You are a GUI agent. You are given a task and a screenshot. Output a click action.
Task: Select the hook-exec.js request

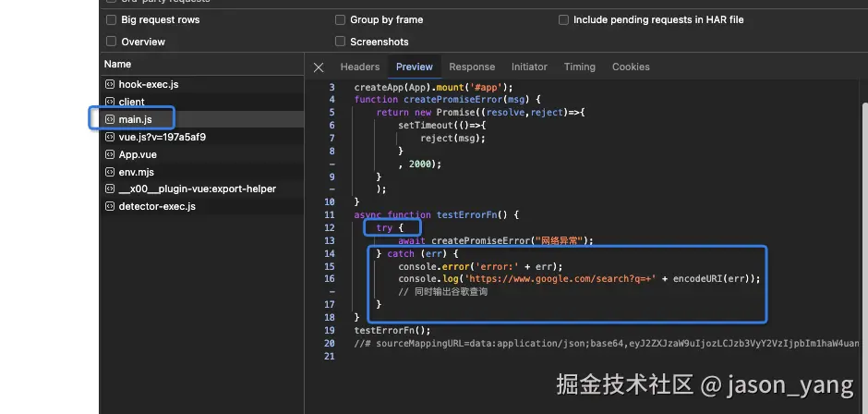click(x=202, y=84)
